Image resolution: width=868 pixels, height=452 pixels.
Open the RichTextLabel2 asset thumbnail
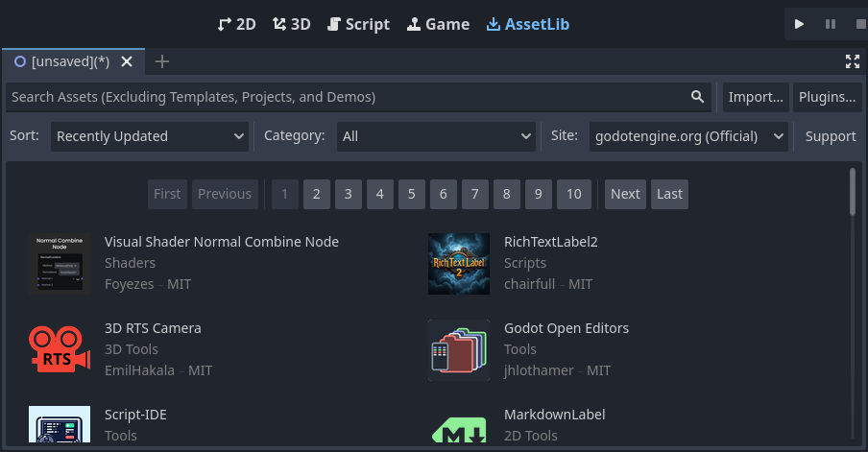[x=458, y=264]
